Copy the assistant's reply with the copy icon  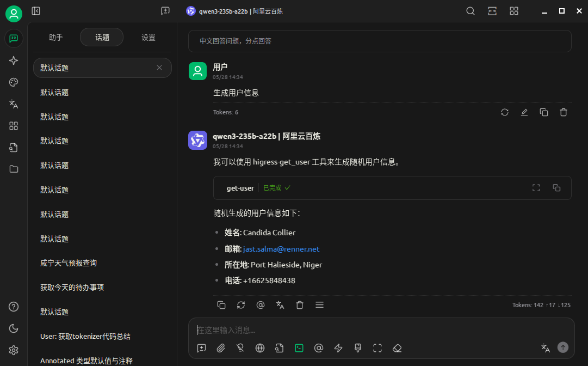[x=221, y=305]
